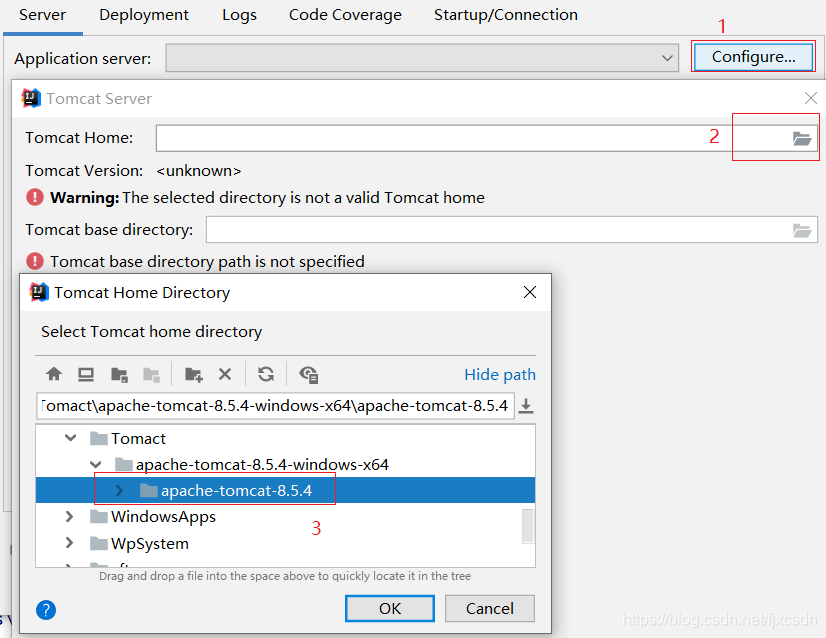
Task: Click the Desktop directory toolbar icon
Action: [86, 375]
